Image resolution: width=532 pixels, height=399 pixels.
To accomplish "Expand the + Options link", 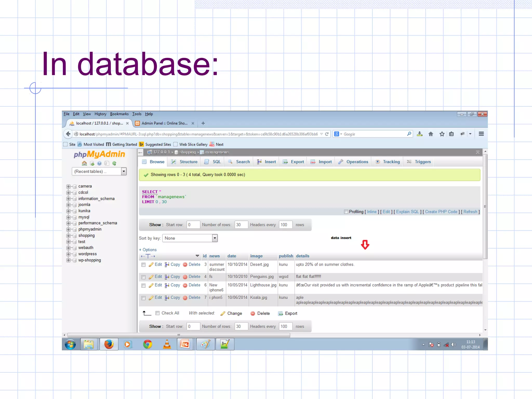I will click(x=148, y=250).
